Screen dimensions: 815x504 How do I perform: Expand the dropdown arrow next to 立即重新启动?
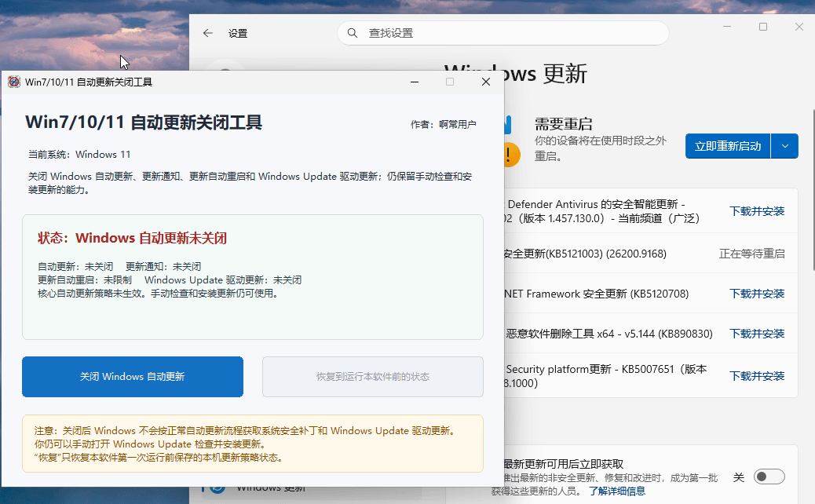click(785, 146)
